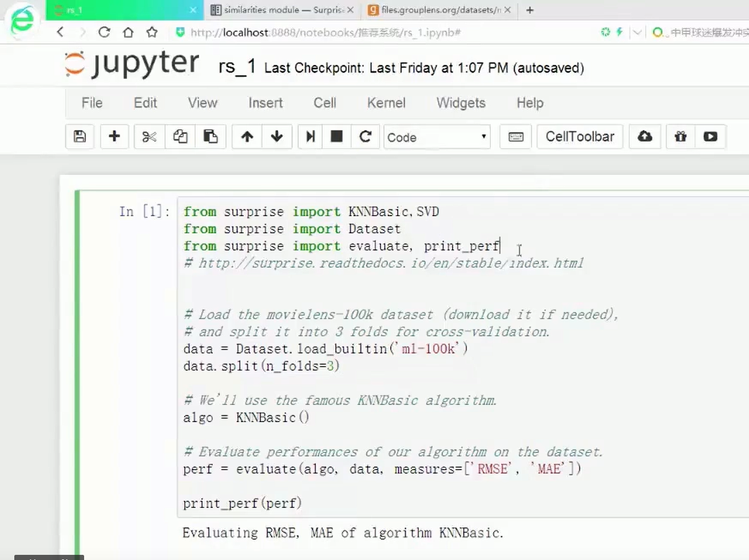Close the rs_1 browser tab
Image resolution: width=749 pixels, height=560 pixels.
(x=193, y=10)
